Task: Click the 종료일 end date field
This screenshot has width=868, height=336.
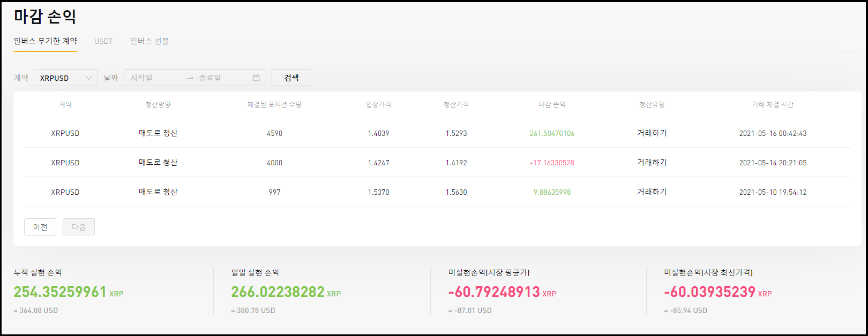Action: click(x=220, y=78)
